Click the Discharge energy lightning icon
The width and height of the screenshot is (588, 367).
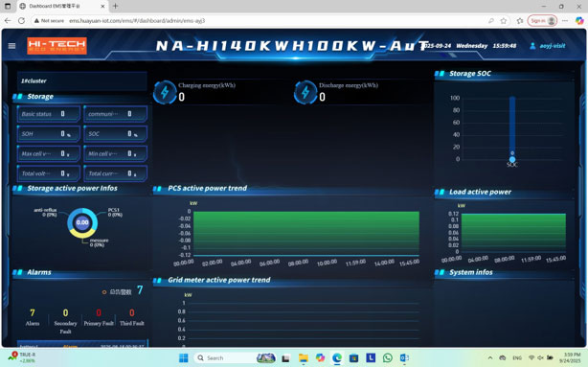point(305,92)
